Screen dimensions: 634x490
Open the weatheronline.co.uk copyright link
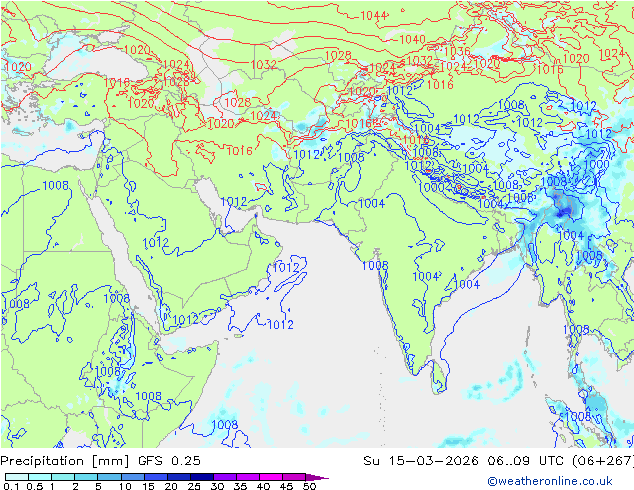(550, 481)
